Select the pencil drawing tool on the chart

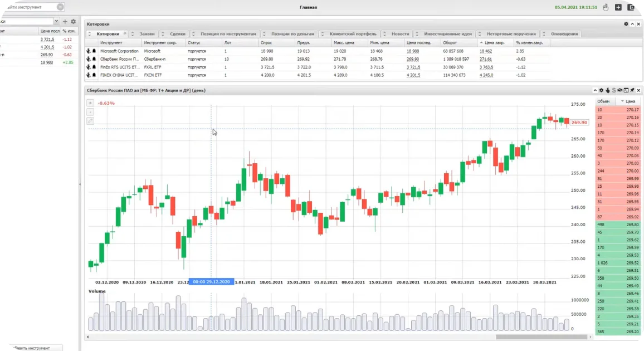[90, 121]
